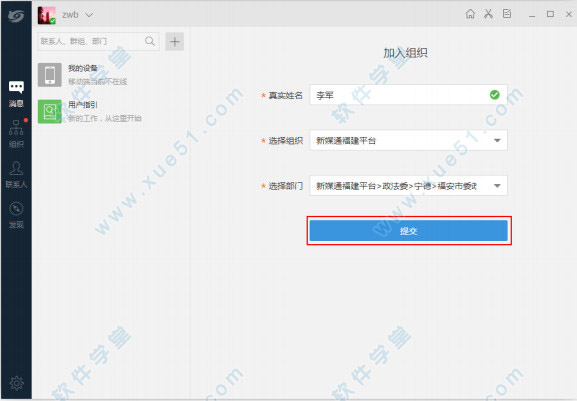
Task: Open the 联系人 contacts icon in sidebar
Action: (16, 174)
